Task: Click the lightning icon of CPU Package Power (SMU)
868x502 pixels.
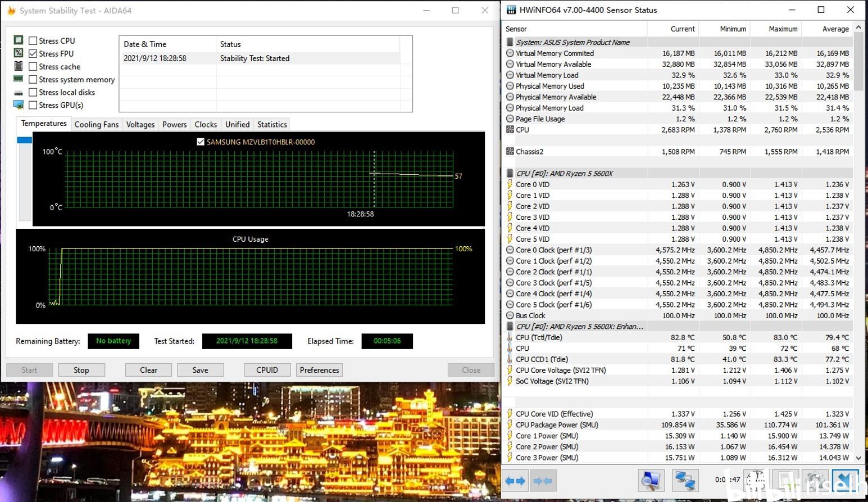Action: pos(510,424)
